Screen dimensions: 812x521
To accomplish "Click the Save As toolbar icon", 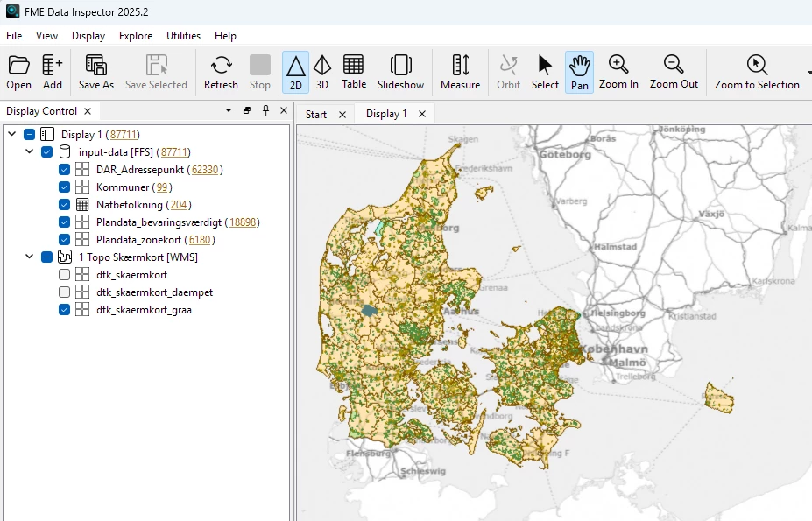I will 95,72.
